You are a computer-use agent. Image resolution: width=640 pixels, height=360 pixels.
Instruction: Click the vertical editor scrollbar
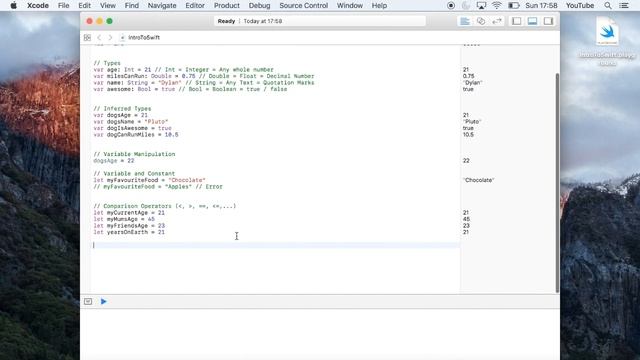[x=557, y=183]
